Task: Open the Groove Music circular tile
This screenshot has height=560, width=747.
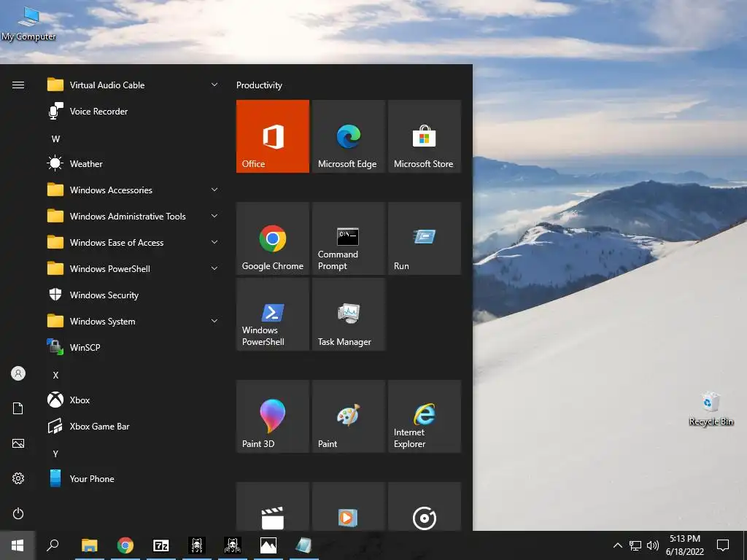Action: coord(425,507)
